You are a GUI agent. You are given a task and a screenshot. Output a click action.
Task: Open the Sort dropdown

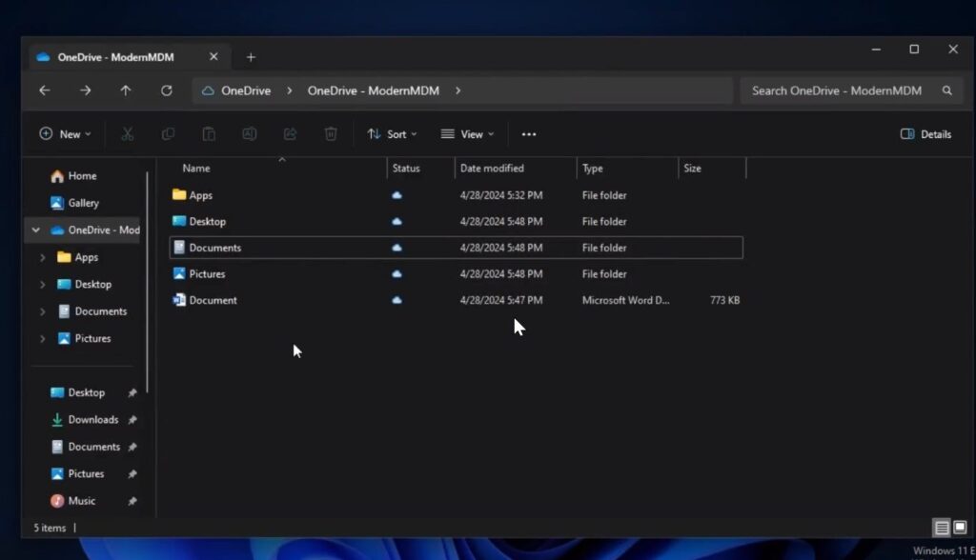point(392,134)
